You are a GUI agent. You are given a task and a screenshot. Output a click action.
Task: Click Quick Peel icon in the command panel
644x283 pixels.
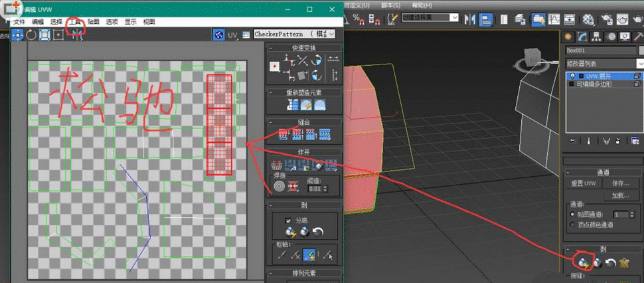[582, 262]
